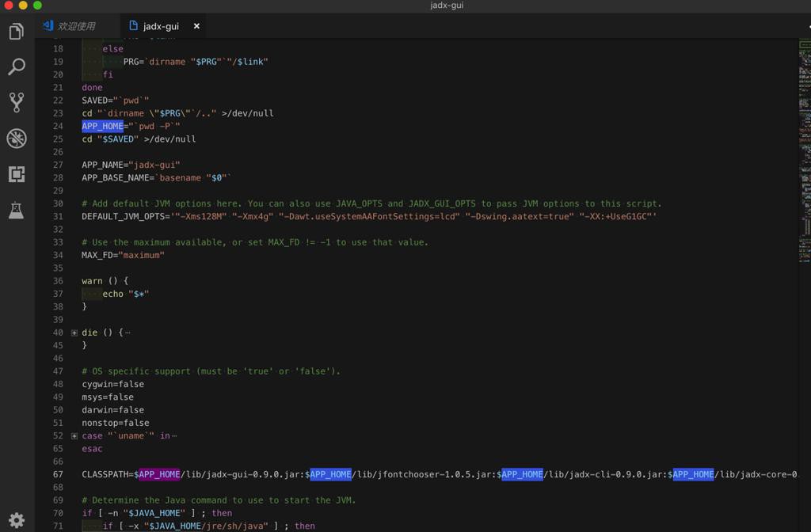Click APP_HOME before /lib/jfontchooser-1.0.5.jar
The height and width of the screenshot is (532, 811).
[x=330, y=474]
